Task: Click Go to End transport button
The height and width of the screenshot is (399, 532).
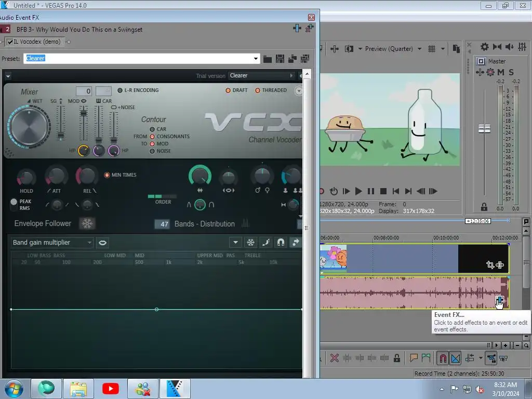Action: (408, 191)
